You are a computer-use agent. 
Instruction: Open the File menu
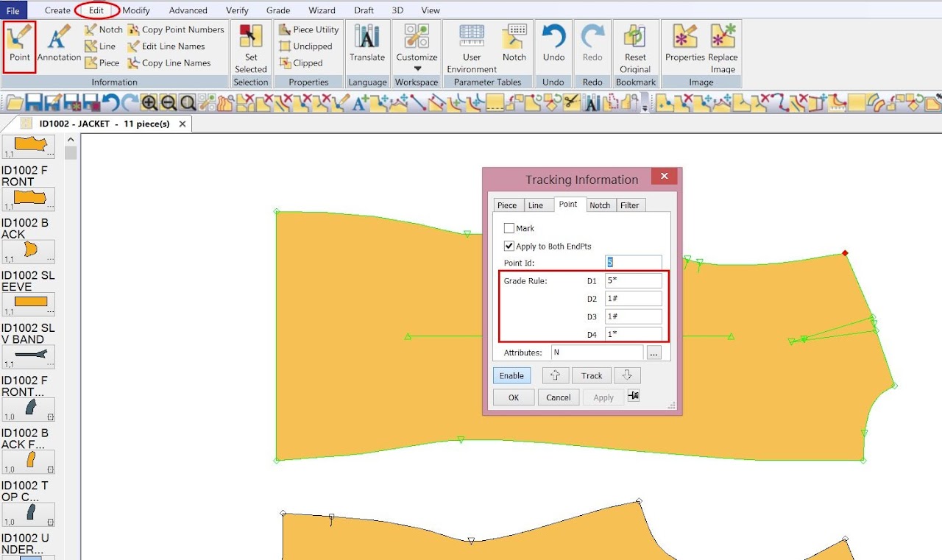click(x=13, y=10)
